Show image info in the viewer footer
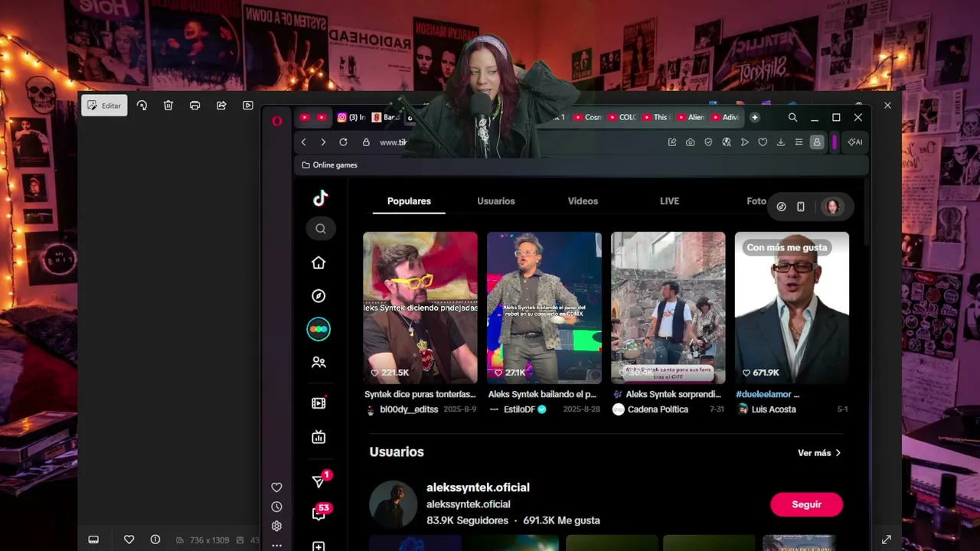The width and height of the screenshot is (980, 551). [155, 540]
